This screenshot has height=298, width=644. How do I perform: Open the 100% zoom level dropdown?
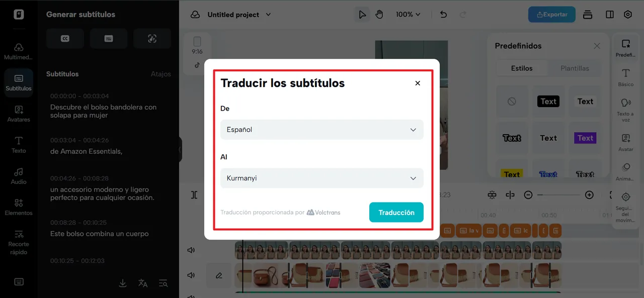tap(408, 15)
